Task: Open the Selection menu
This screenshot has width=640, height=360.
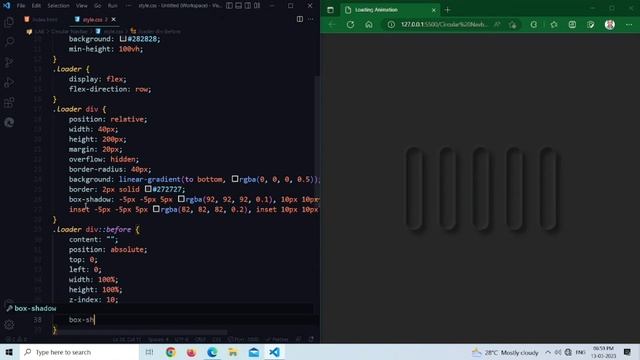Action: (x=58, y=6)
